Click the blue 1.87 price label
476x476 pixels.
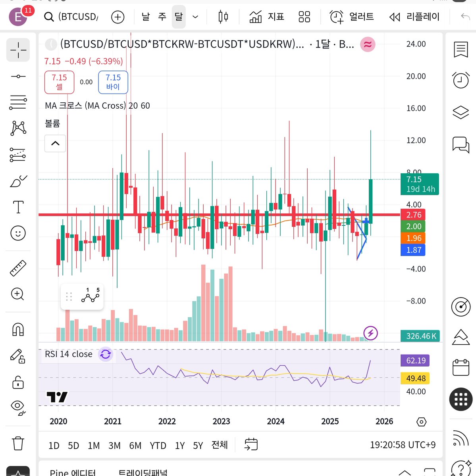[413, 250]
